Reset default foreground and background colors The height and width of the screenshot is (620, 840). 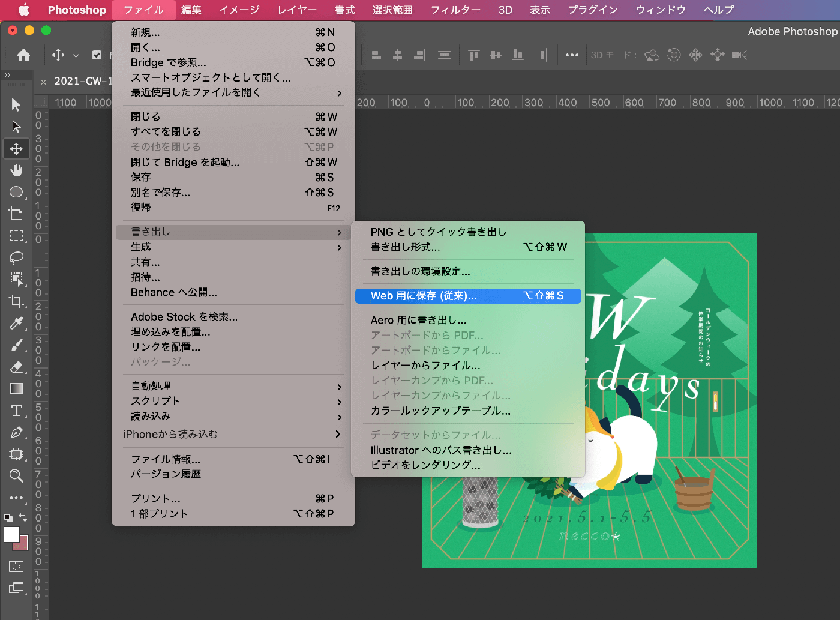click(x=8, y=517)
